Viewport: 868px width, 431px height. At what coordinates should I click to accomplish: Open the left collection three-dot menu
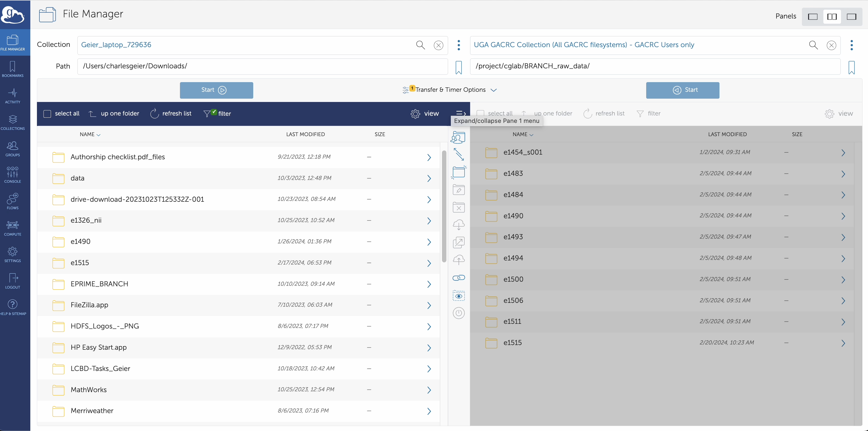(x=459, y=45)
